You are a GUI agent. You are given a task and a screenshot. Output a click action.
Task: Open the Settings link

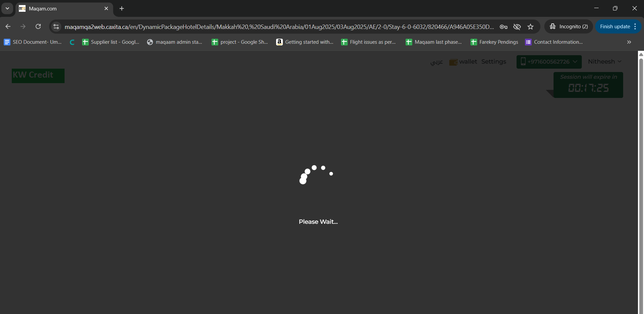[x=493, y=62]
